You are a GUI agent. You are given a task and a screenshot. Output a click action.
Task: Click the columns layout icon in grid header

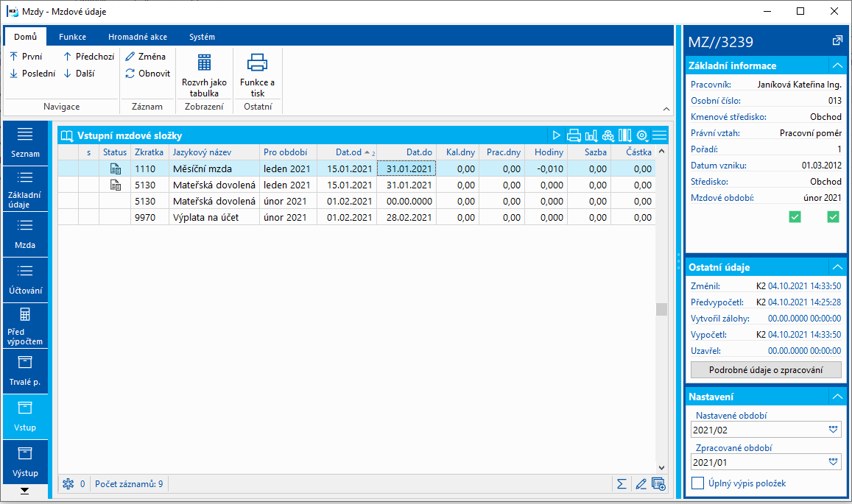624,135
